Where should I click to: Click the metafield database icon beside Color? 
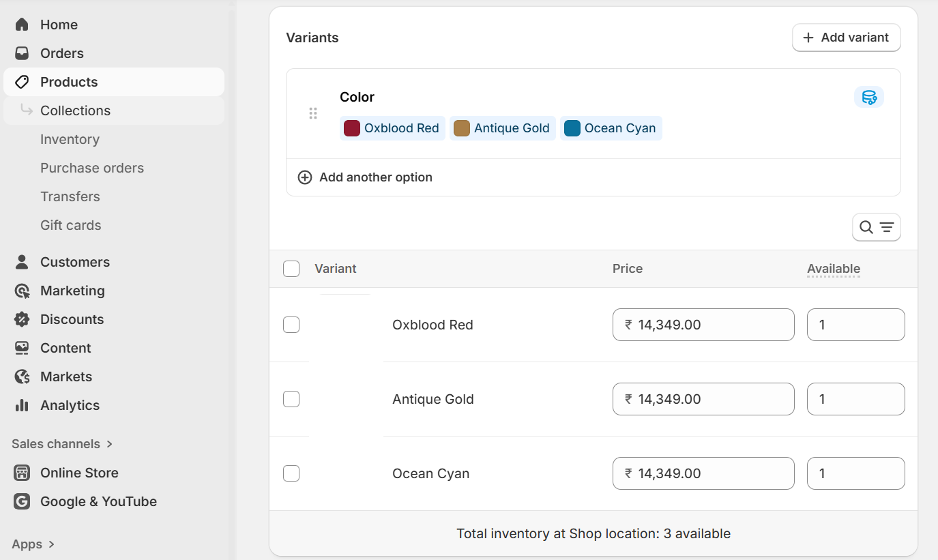pyautogui.click(x=869, y=98)
